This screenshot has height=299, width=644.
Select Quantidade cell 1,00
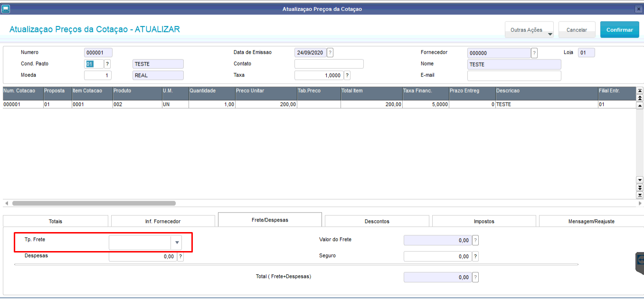(212, 104)
